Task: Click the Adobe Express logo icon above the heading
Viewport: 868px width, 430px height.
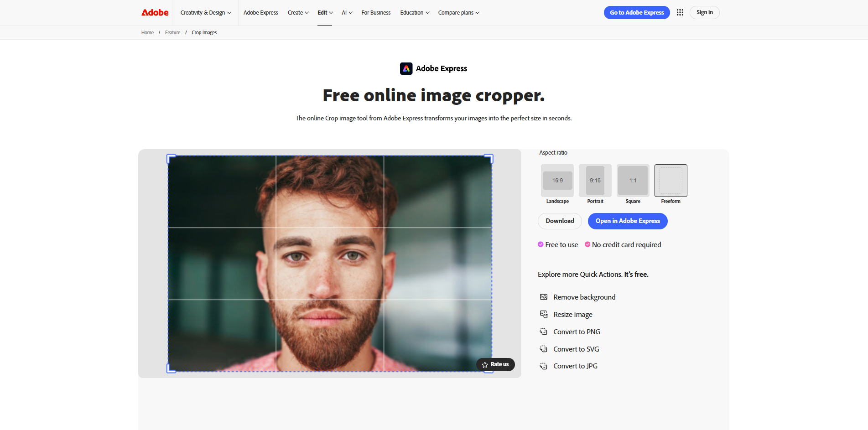Action: 406,68
